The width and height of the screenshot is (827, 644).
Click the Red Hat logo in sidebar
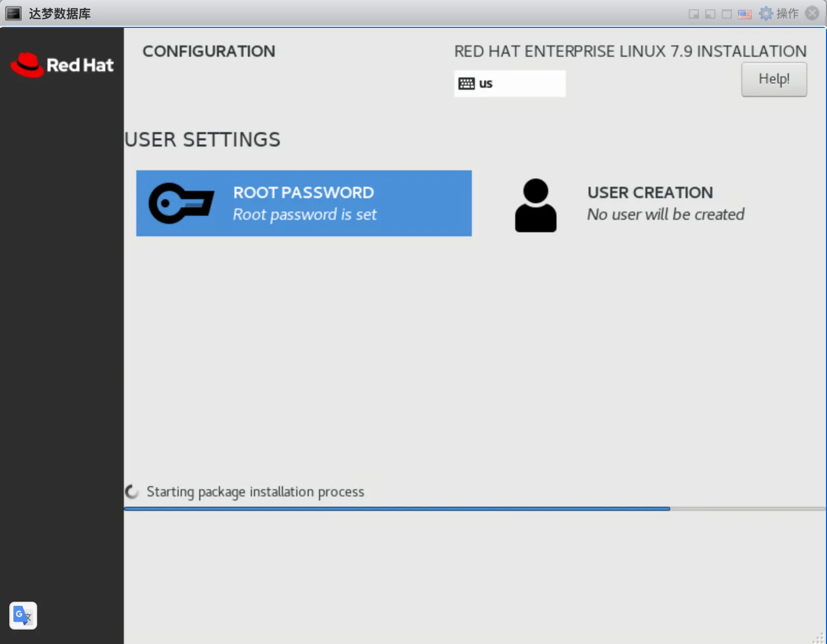point(62,65)
